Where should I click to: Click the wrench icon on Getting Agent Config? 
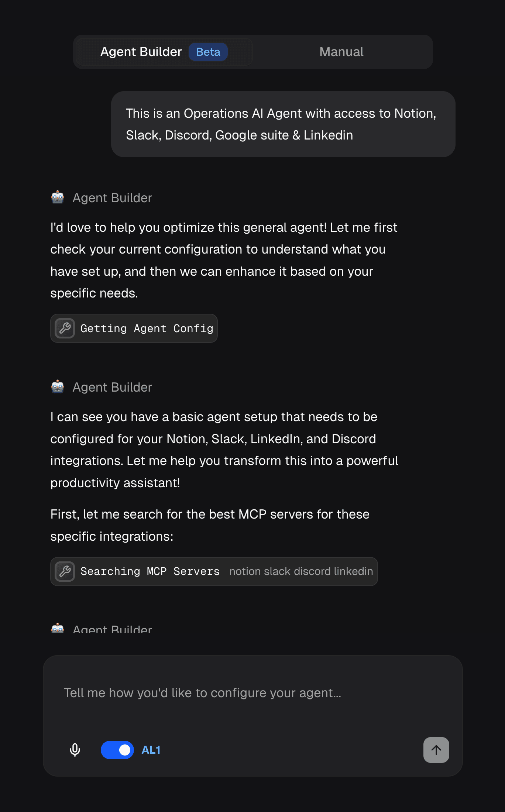click(x=65, y=328)
